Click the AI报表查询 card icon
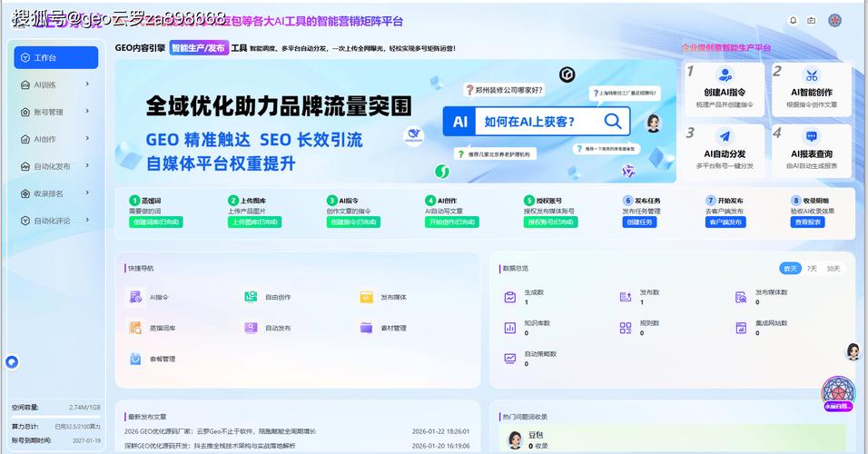The width and height of the screenshot is (868, 454). 812,136
